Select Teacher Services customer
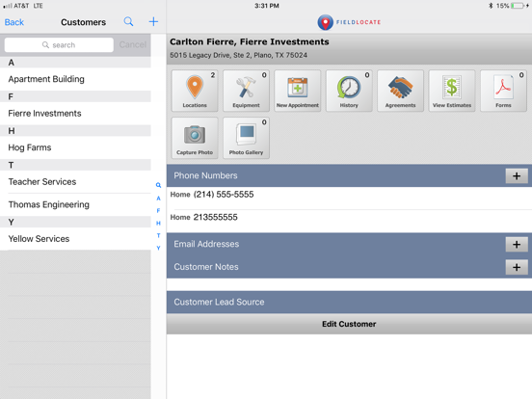This screenshot has height=399, width=532. (x=75, y=182)
